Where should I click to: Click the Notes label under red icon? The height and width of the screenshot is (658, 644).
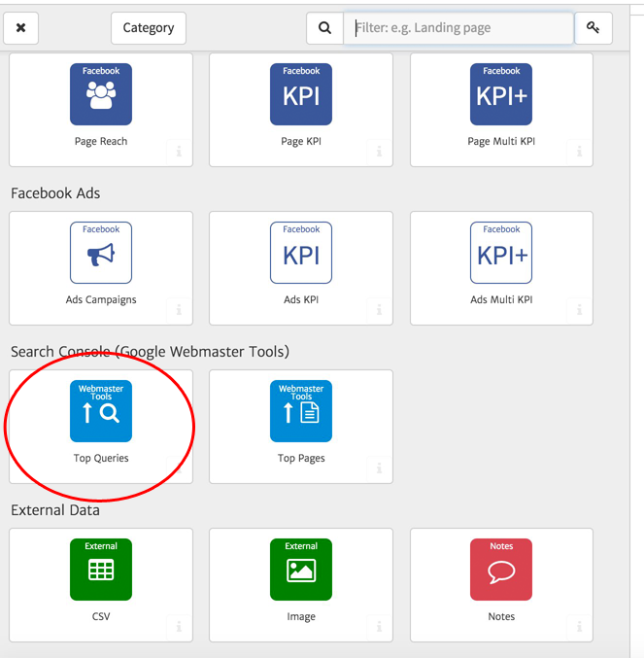point(501,616)
